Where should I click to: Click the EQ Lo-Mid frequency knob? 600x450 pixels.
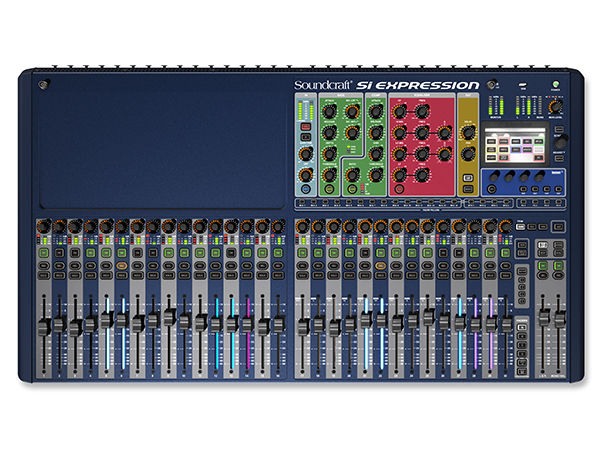pyautogui.click(x=422, y=154)
